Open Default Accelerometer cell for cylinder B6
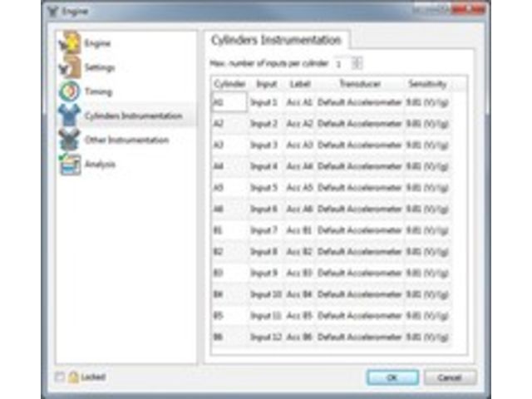Image resolution: width=532 pixels, height=399 pixels. tap(359, 337)
